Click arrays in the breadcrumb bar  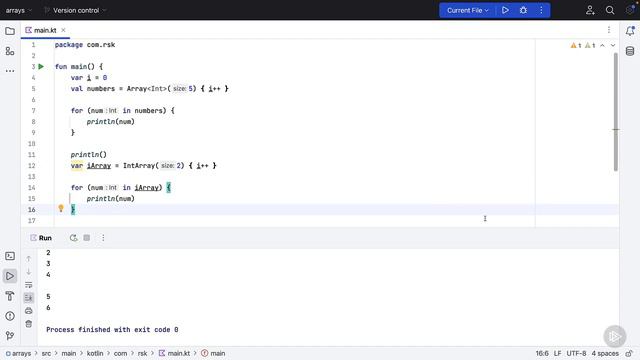[x=18, y=353]
